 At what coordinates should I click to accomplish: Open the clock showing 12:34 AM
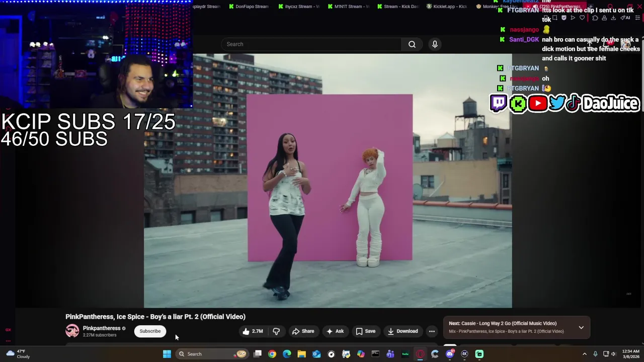[x=630, y=354]
